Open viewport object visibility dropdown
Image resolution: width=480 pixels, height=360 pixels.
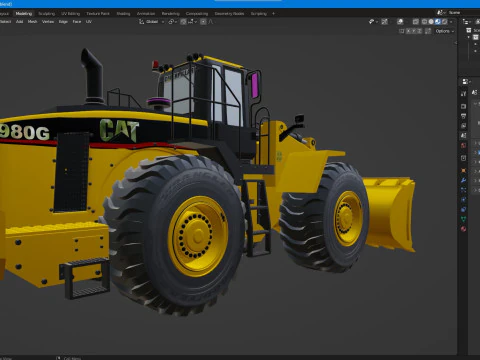[373, 22]
